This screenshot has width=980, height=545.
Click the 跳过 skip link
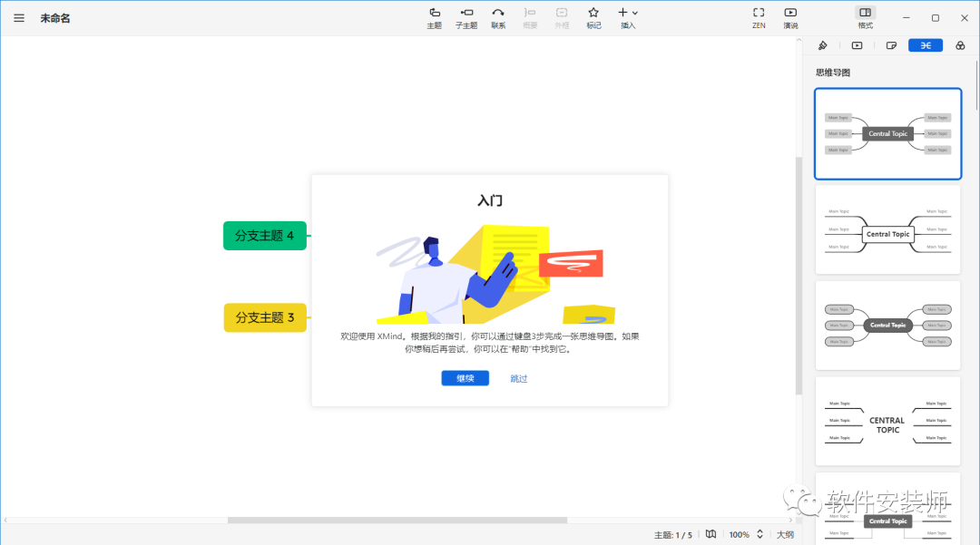pos(519,378)
